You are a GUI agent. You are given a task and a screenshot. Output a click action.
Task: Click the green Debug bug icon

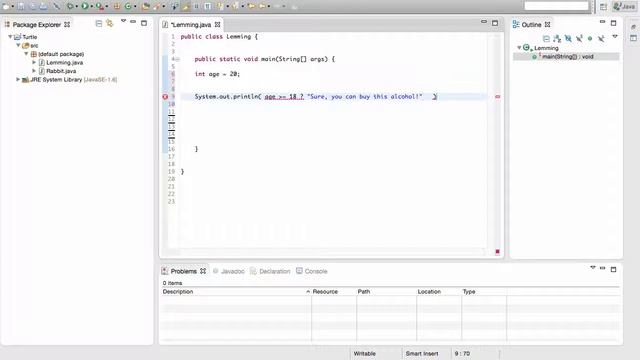click(x=70, y=6)
